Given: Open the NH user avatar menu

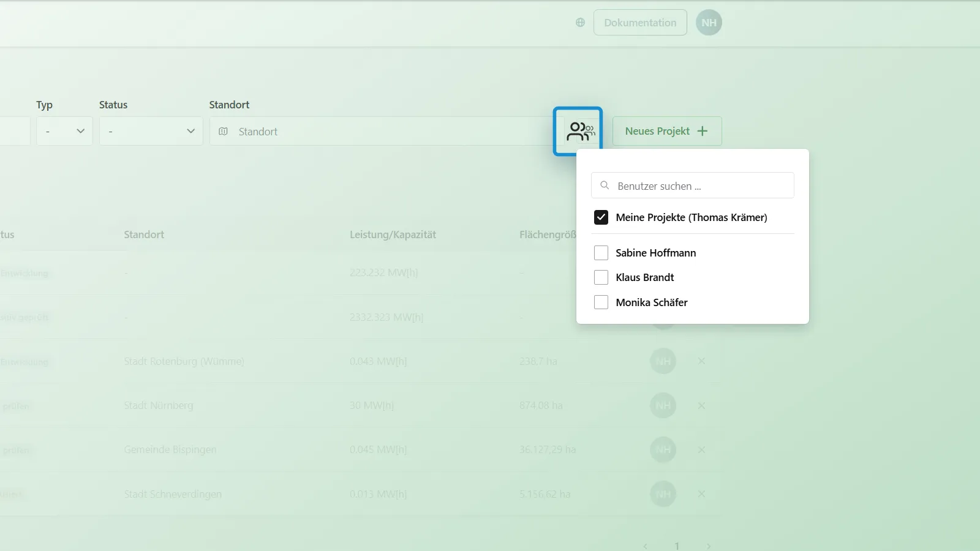Looking at the screenshot, I should click(x=709, y=23).
